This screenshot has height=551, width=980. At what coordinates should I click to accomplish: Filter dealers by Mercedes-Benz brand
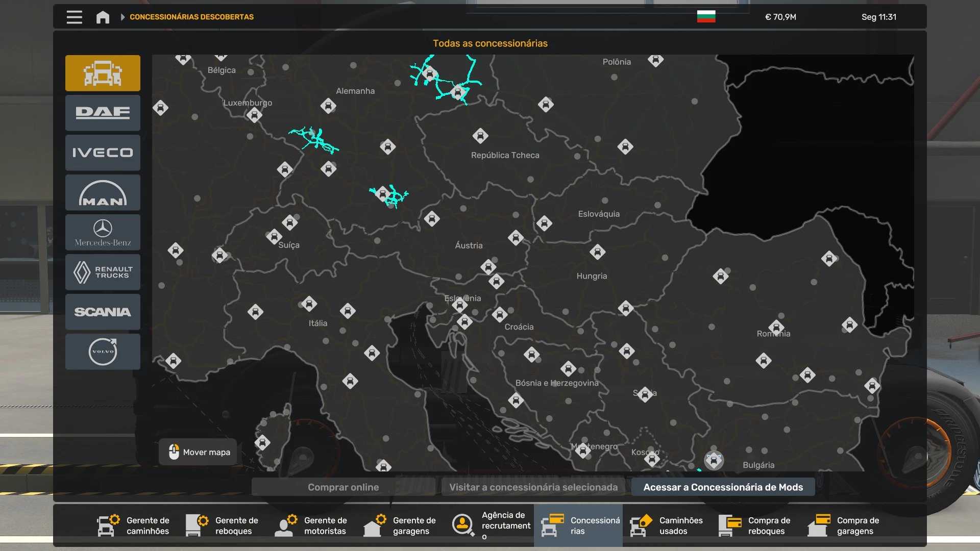103,232
